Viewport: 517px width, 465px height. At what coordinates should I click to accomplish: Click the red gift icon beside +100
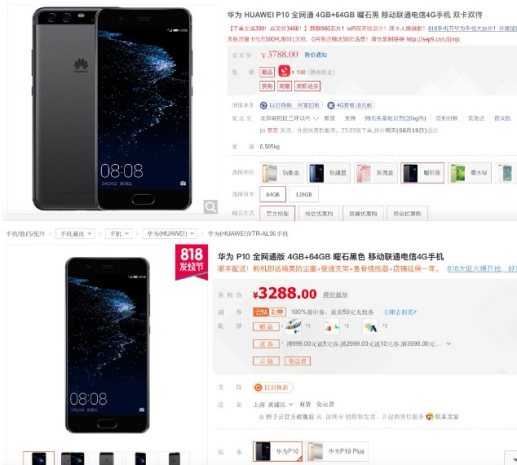pos(284,71)
